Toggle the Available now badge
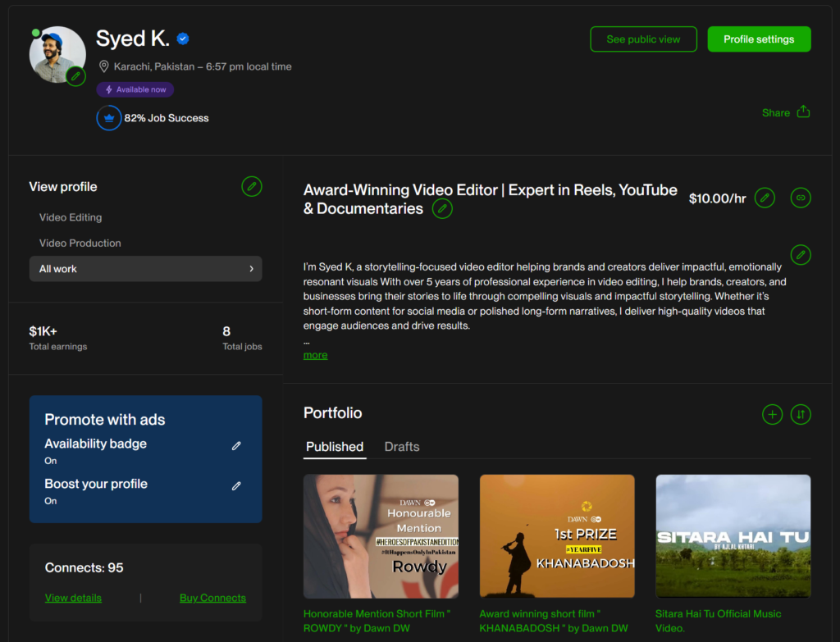This screenshot has height=642, width=840. click(135, 90)
